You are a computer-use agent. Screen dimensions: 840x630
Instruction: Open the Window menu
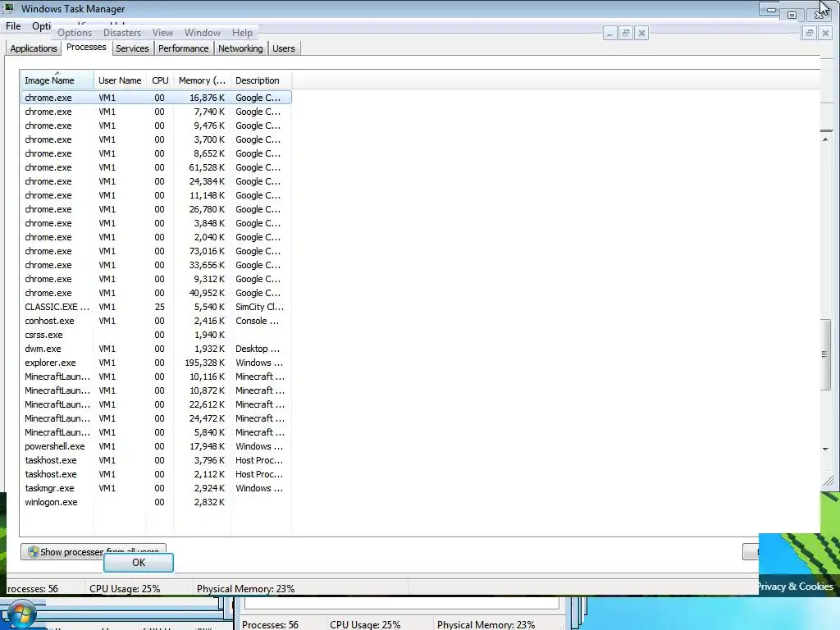click(203, 33)
